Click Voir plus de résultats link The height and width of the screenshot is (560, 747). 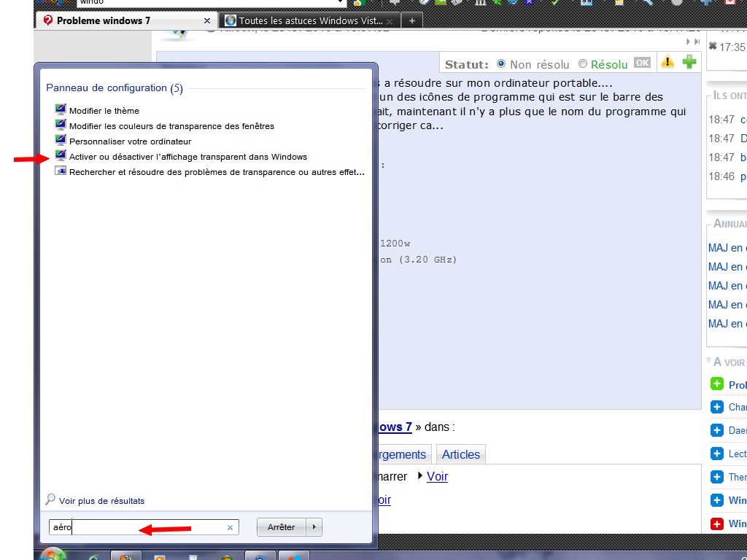point(95,500)
